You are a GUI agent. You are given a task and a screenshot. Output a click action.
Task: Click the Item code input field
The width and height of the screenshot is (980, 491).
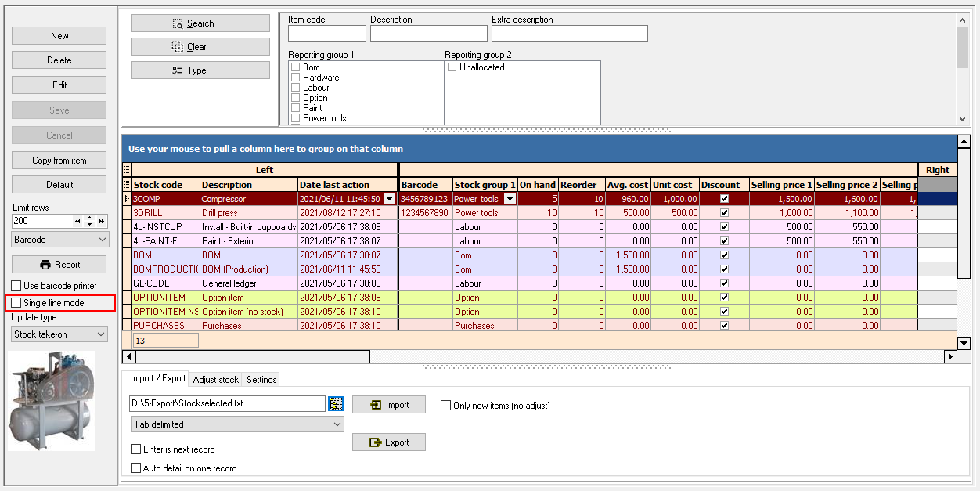click(326, 33)
